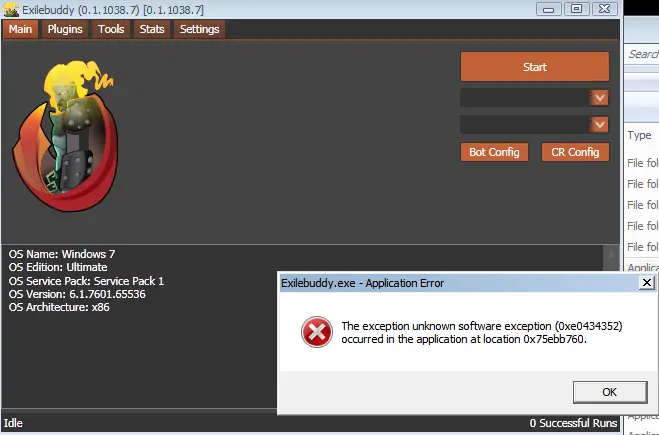Select 'OS Service Pack: Service Pack 1' line
Image resolution: width=659 pixels, height=435 pixels.
click(x=86, y=281)
